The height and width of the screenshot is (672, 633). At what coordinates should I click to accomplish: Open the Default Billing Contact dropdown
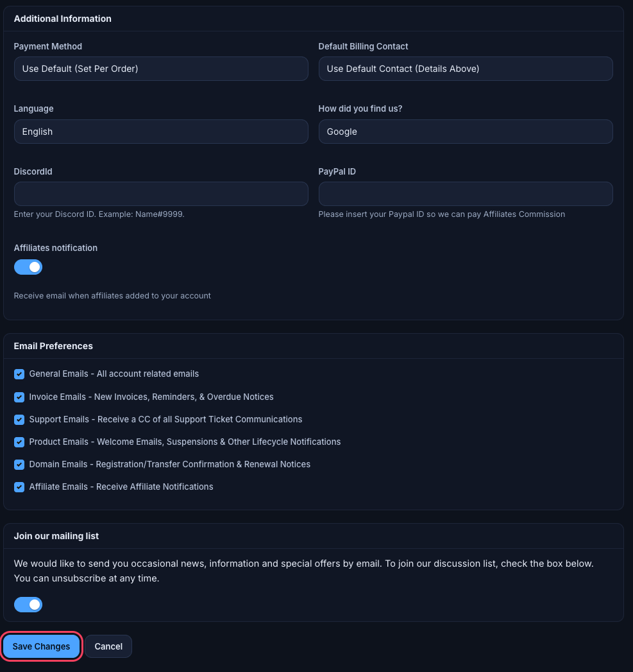pos(466,69)
